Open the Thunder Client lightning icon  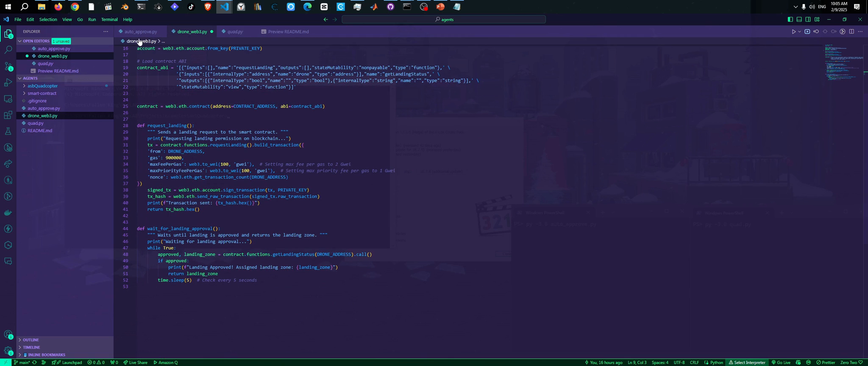tap(8, 229)
